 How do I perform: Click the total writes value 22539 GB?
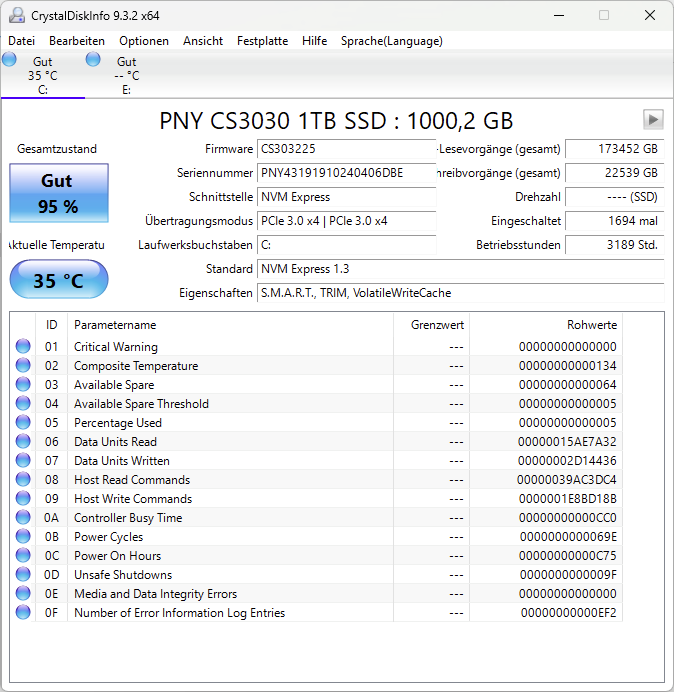[x=614, y=173]
